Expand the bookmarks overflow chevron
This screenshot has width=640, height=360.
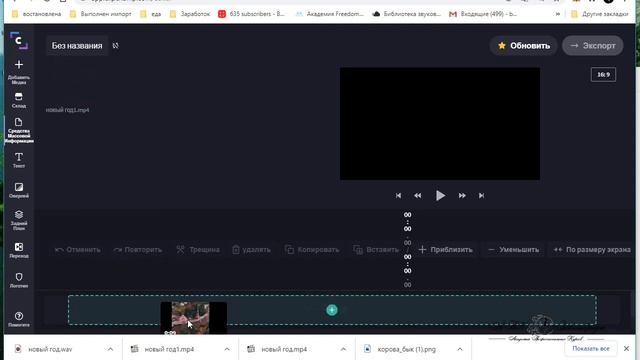(x=558, y=14)
